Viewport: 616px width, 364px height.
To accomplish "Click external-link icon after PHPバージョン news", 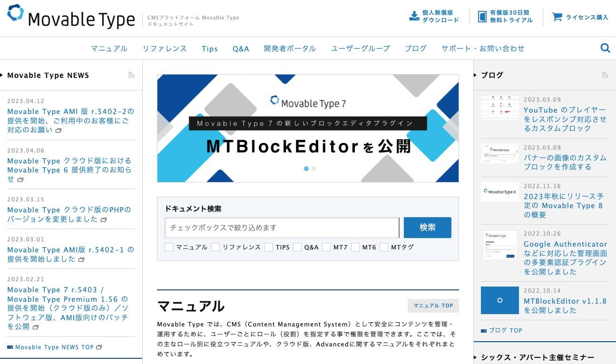I will click(x=104, y=220).
